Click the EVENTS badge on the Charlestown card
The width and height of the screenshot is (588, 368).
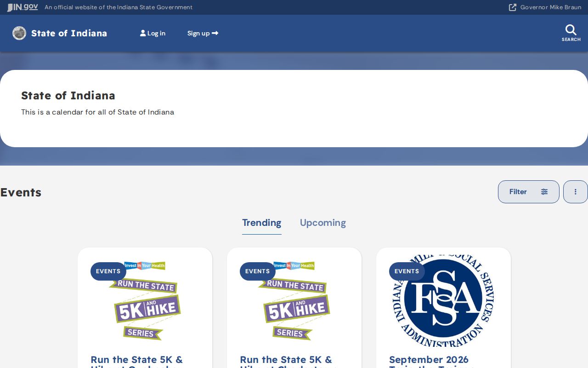click(x=257, y=271)
